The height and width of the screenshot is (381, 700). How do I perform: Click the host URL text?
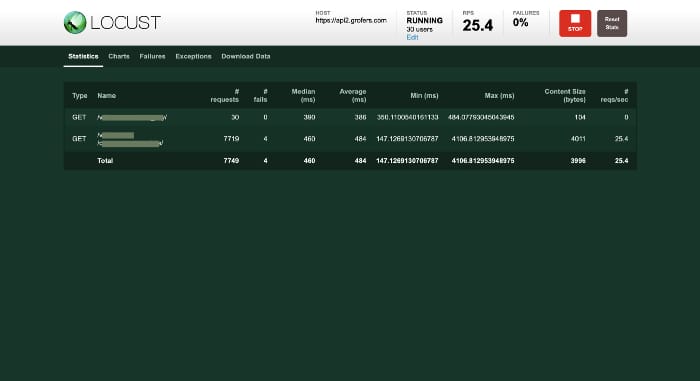351,21
